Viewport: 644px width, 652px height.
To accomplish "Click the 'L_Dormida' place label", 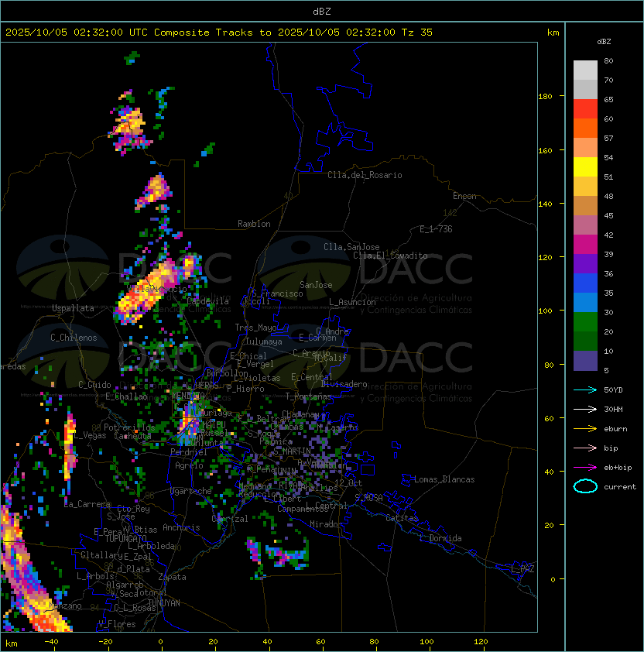I will pos(440,538).
